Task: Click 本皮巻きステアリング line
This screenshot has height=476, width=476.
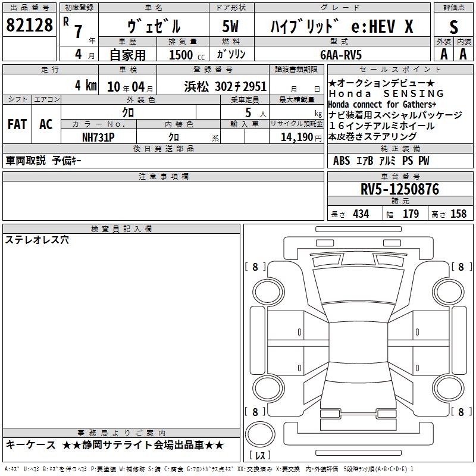Action: pos(372,137)
